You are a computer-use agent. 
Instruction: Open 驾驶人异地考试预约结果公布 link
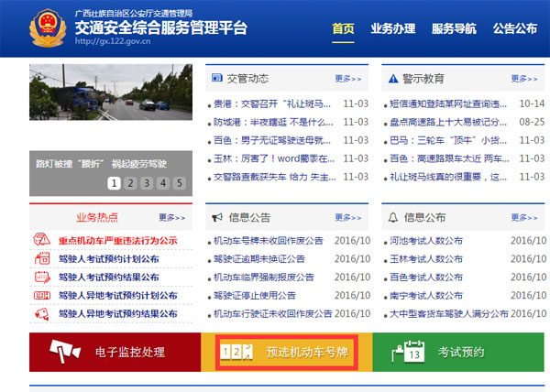click(x=118, y=313)
